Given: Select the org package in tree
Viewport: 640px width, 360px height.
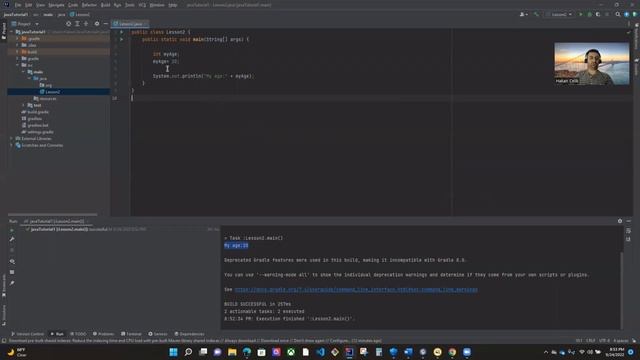Looking at the screenshot, I should pyautogui.click(x=46, y=85).
